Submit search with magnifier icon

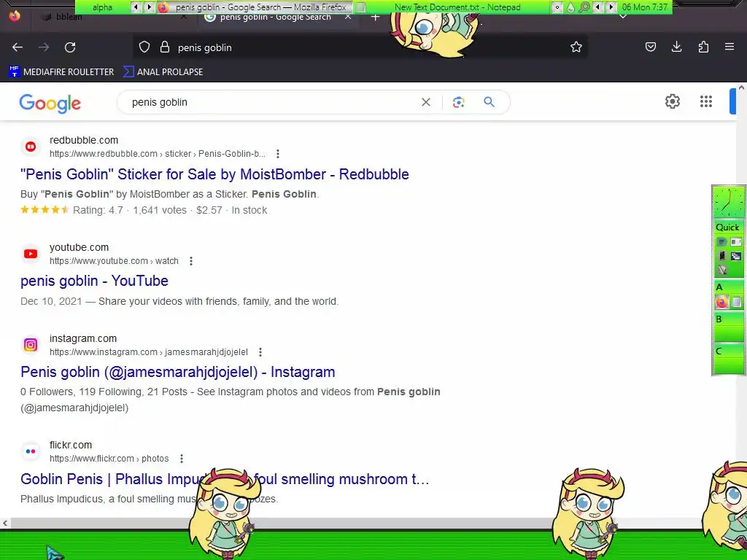click(x=489, y=102)
